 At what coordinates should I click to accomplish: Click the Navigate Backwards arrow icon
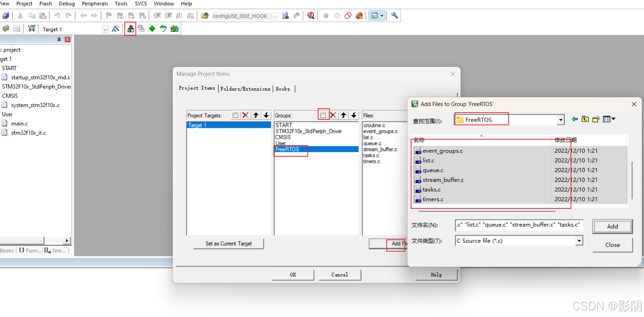point(83,16)
